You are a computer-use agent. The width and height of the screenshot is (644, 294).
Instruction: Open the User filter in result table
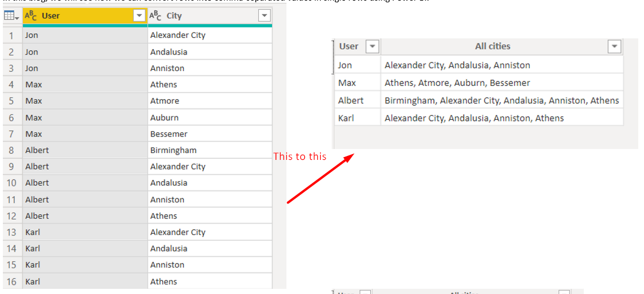pyautogui.click(x=372, y=46)
